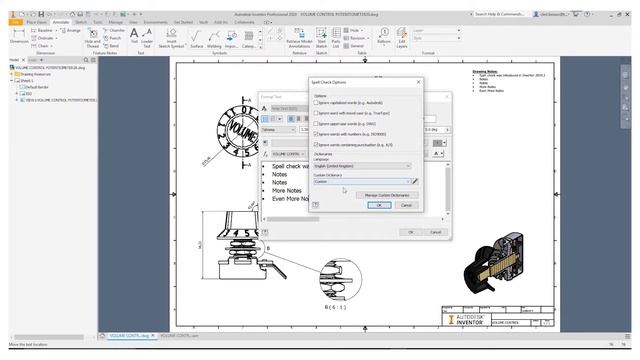Click the left-justify button in Format Text
This screenshot has height=360, width=640.
click(291, 119)
